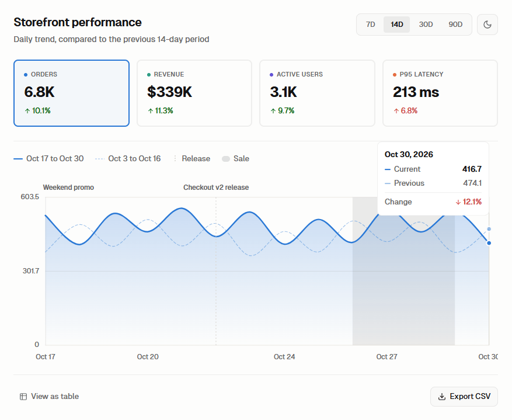The height and width of the screenshot is (420, 512).
Task: Click the tooltip Change value 12.1%
Action: click(x=469, y=202)
